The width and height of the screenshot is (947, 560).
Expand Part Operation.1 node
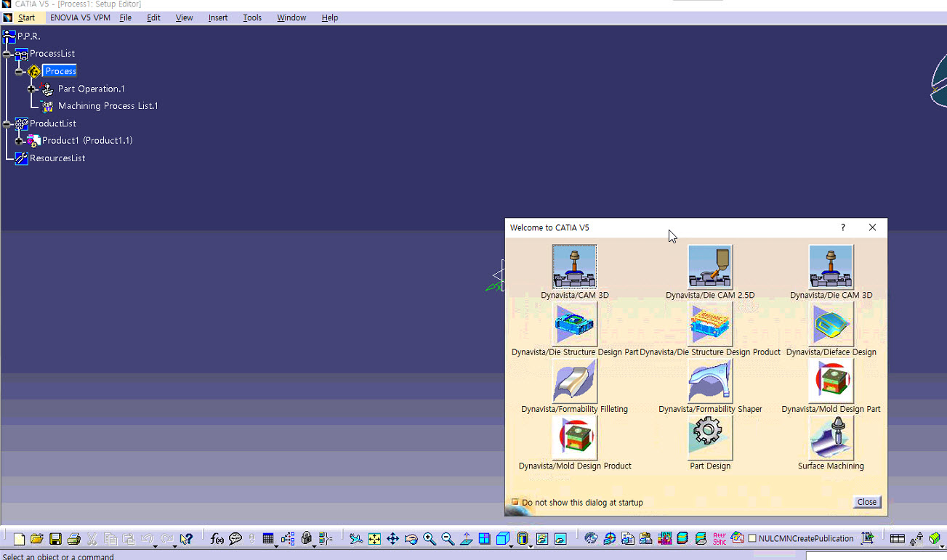32,89
